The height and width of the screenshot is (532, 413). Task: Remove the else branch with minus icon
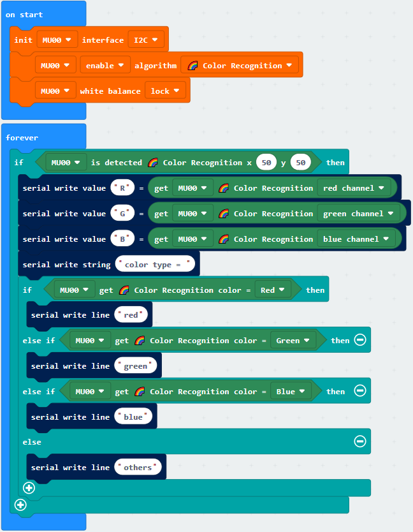pyautogui.click(x=360, y=441)
